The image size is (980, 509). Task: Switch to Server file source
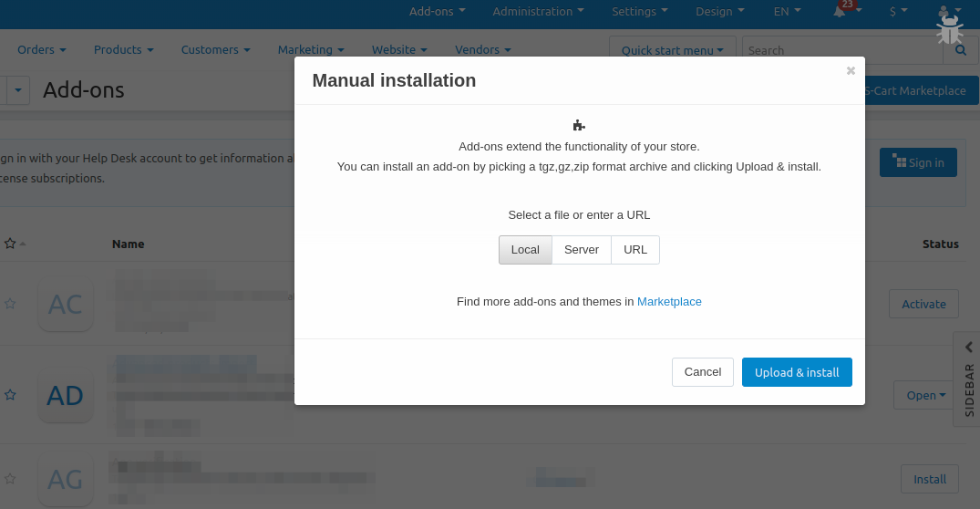coord(582,250)
